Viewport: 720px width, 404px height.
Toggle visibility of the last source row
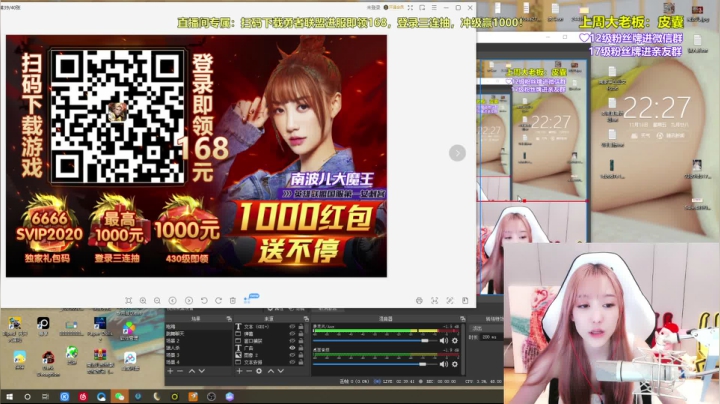pos(292,362)
